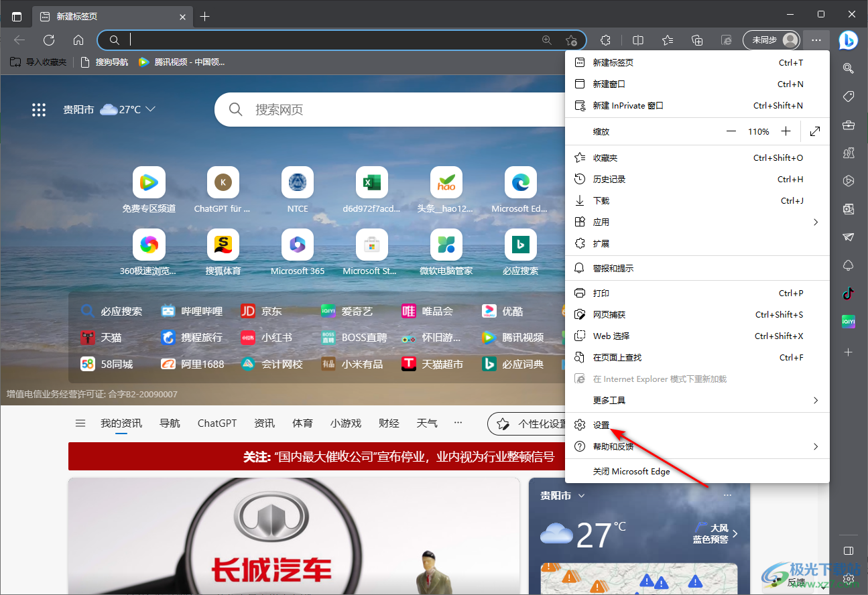868x595 pixels.
Task: Select Print from the menu
Action: coord(697,293)
